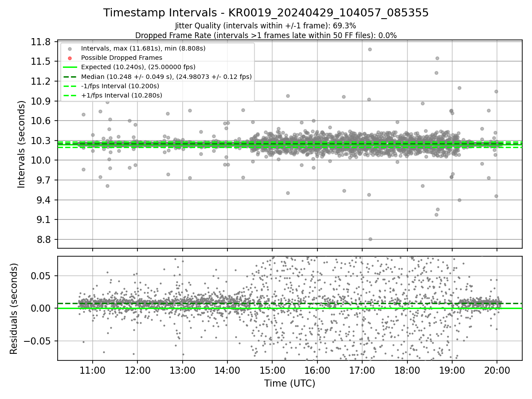Viewport: 532px width, 399px height.
Task: Click the 20:00 time tick label
Action: tap(497, 371)
